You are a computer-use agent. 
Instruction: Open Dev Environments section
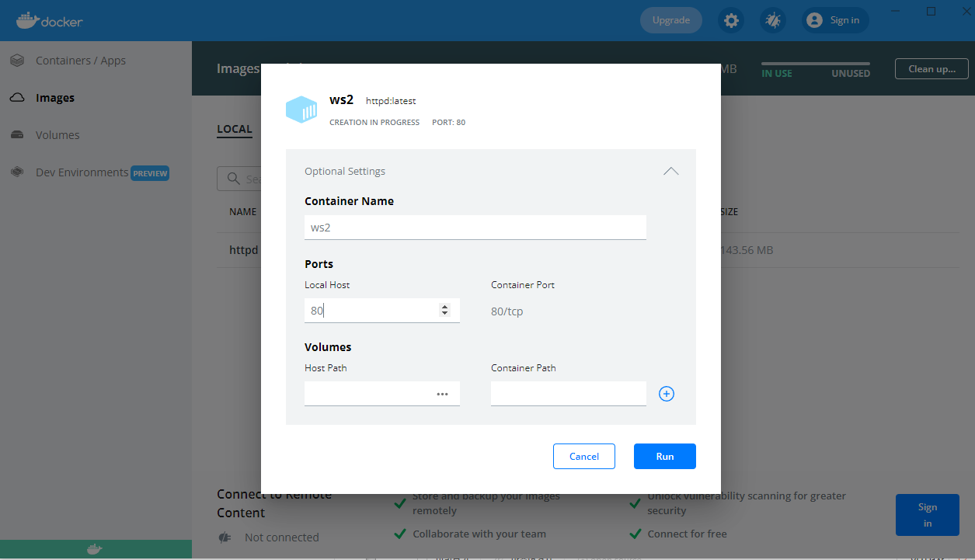click(x=82, y=172)
